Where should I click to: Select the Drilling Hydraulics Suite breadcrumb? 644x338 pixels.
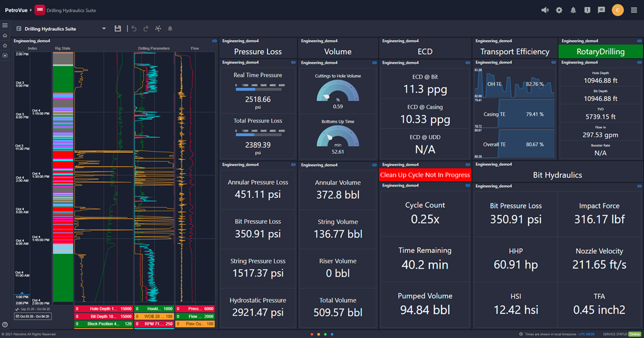tap(70, 10)
